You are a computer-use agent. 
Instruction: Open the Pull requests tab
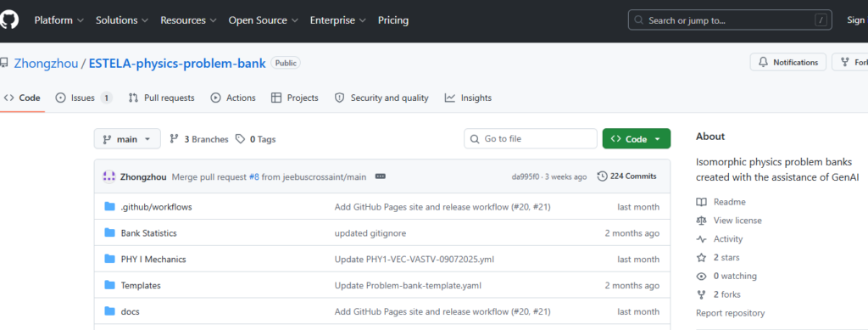162,98
